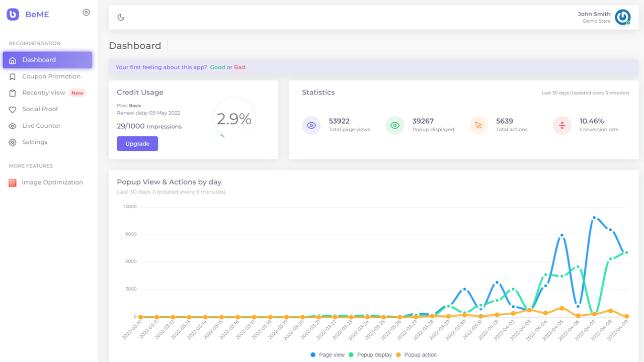Click the 2.9% credit usage gauge
The width and height of the screenshot is (644, 362).
click(234, 119)
